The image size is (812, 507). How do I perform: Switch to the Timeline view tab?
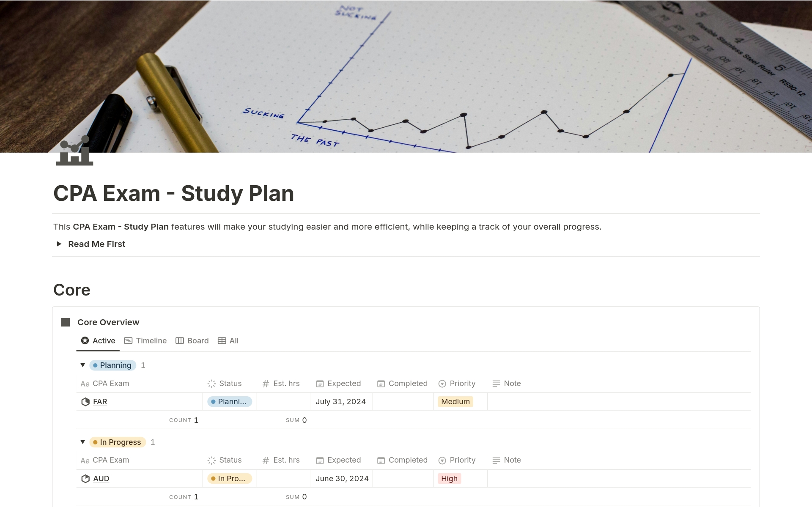(146, 340)
